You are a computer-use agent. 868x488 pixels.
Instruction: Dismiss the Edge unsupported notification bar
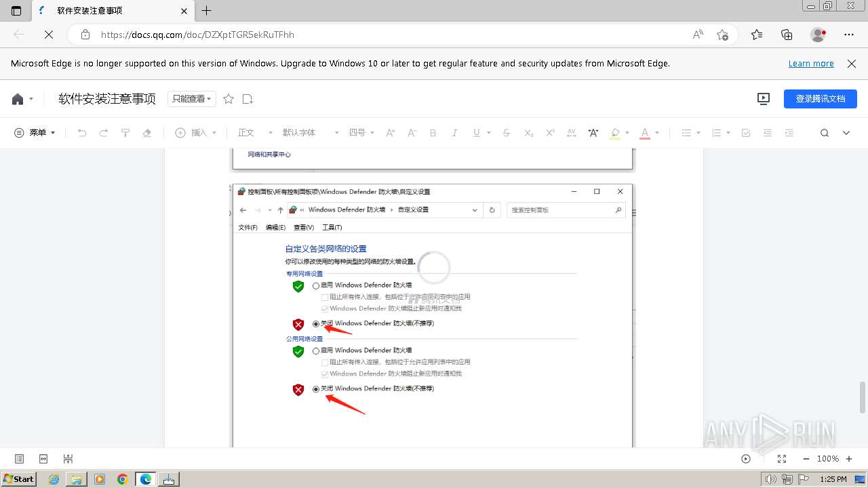[852, 63]
